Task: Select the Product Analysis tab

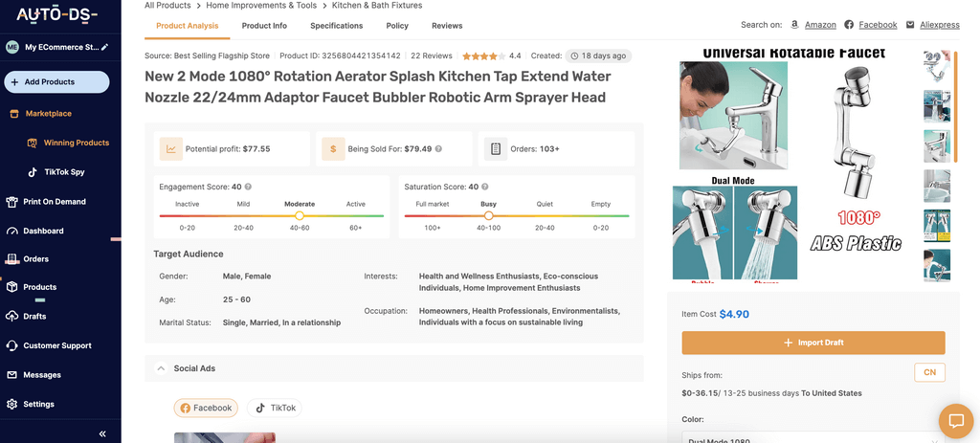Action: tap(187, 26)
